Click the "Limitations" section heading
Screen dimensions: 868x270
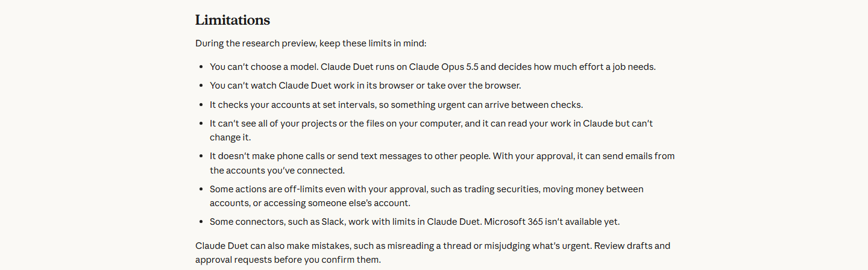click(x=232, y=20)
